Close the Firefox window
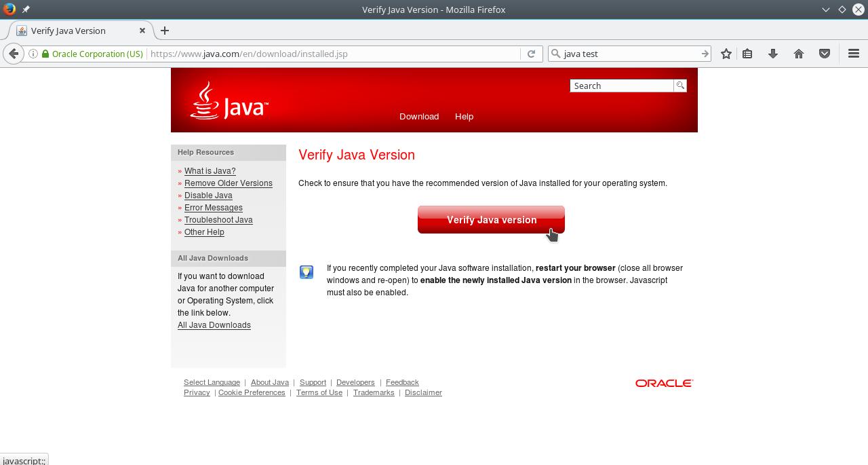Screen dimensions: 868x465 click(x=858, y=10)
